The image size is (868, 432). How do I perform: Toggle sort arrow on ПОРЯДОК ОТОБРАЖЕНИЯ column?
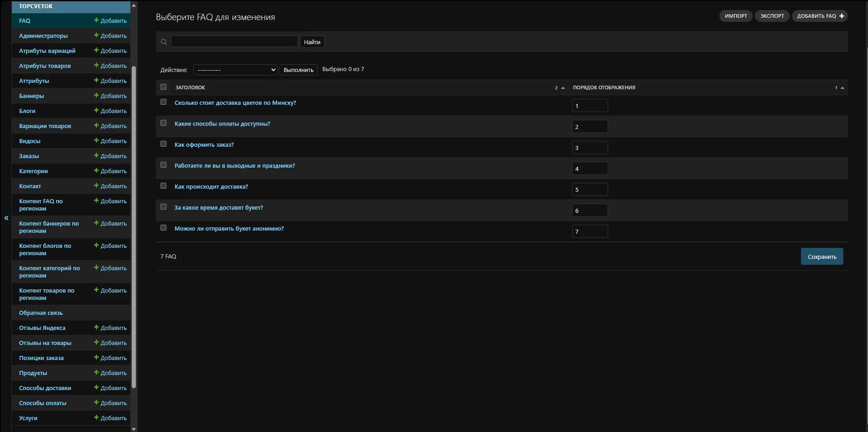point(842,88)
